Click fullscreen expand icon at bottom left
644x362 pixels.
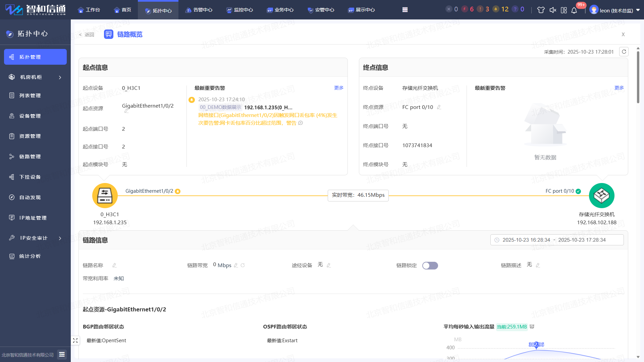75,341
